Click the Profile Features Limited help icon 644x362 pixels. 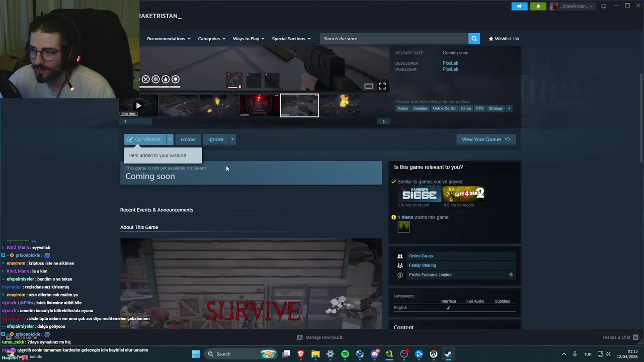[511, 275]
